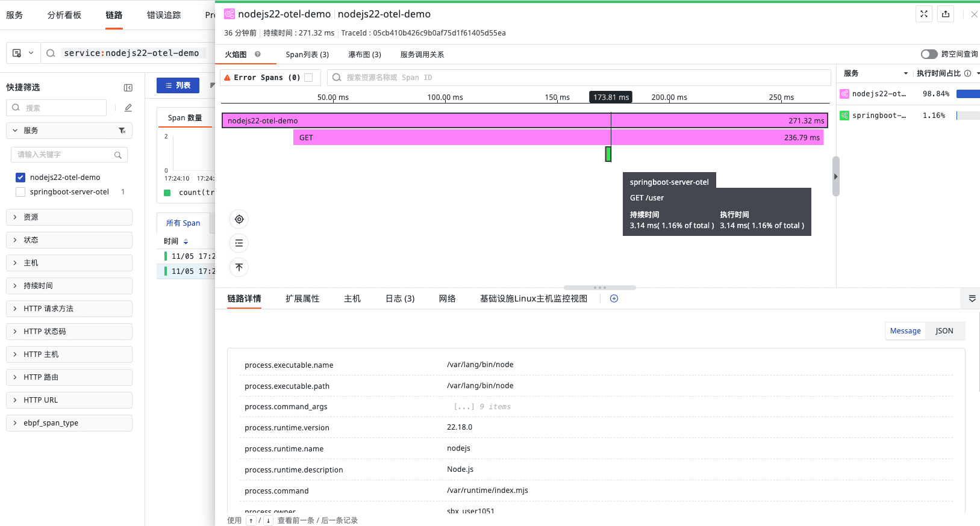Collapse the quick filter sidebar icon
This screenshot has width=980, height=526.
128,88
